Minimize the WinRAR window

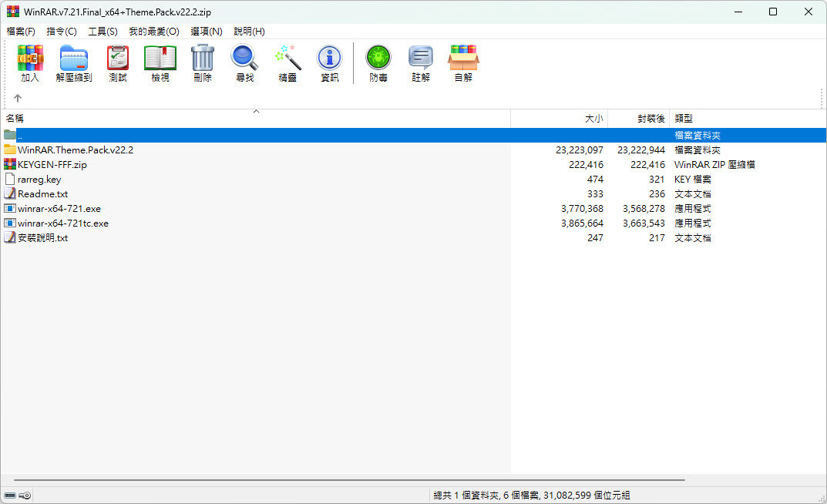pyautogui.click(x=738, y=12)
